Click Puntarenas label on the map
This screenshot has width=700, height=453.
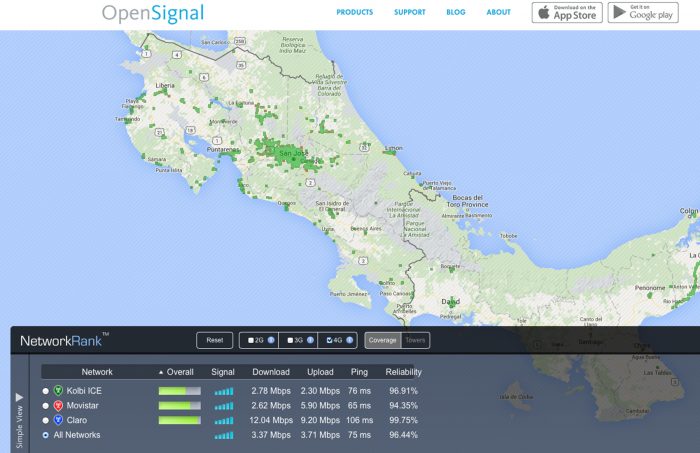pyautogui.click(x=223, y=149)
